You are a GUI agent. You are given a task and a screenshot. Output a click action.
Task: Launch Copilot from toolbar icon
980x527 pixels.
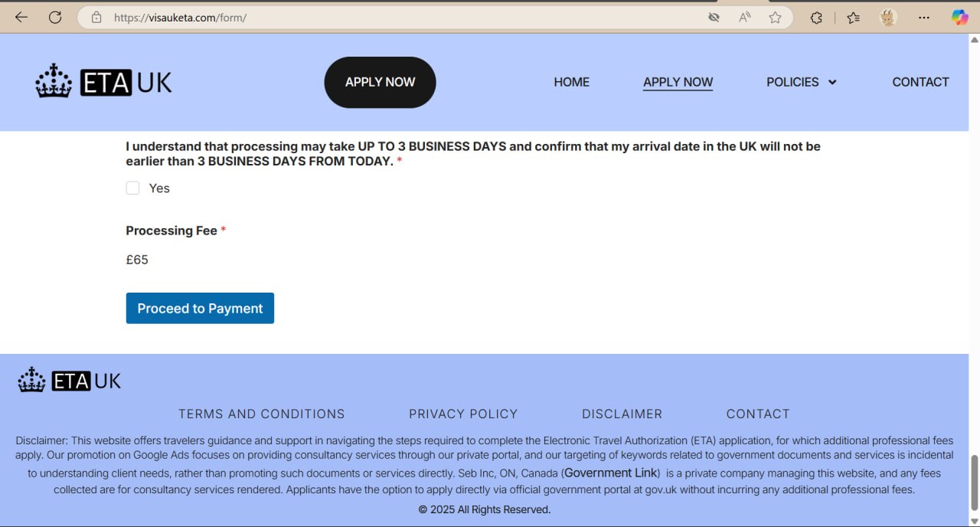959,17
